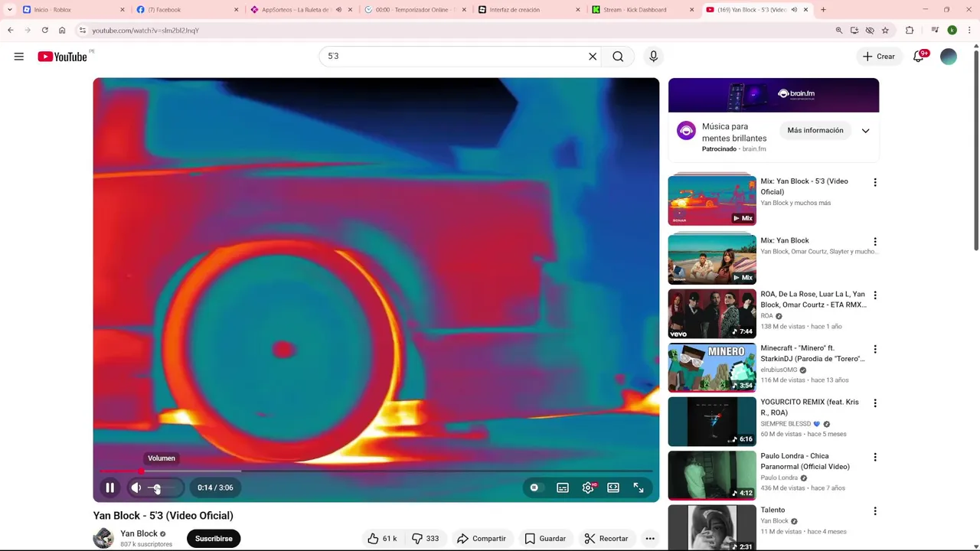Clear the search box with X

[x=593, y=57]
